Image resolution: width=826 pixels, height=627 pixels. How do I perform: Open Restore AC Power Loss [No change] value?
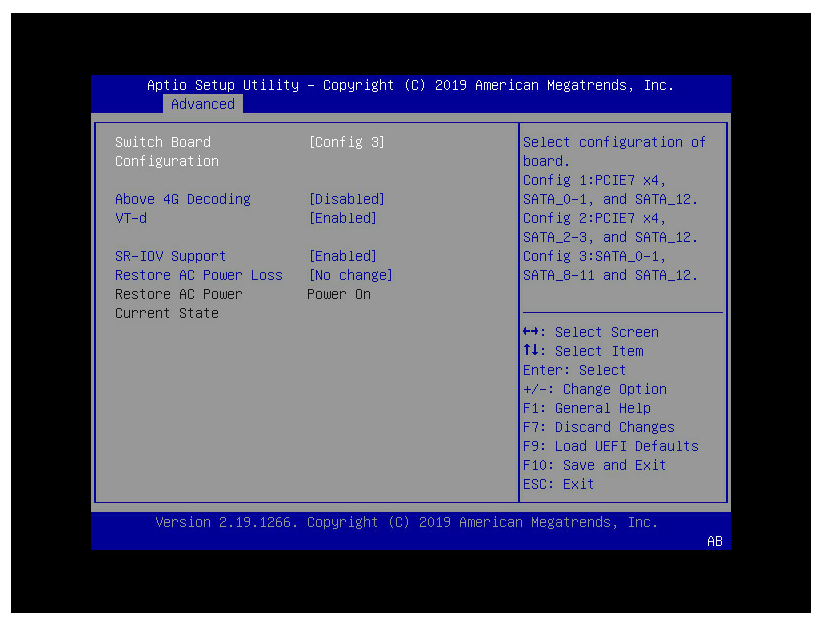point(351,275)
